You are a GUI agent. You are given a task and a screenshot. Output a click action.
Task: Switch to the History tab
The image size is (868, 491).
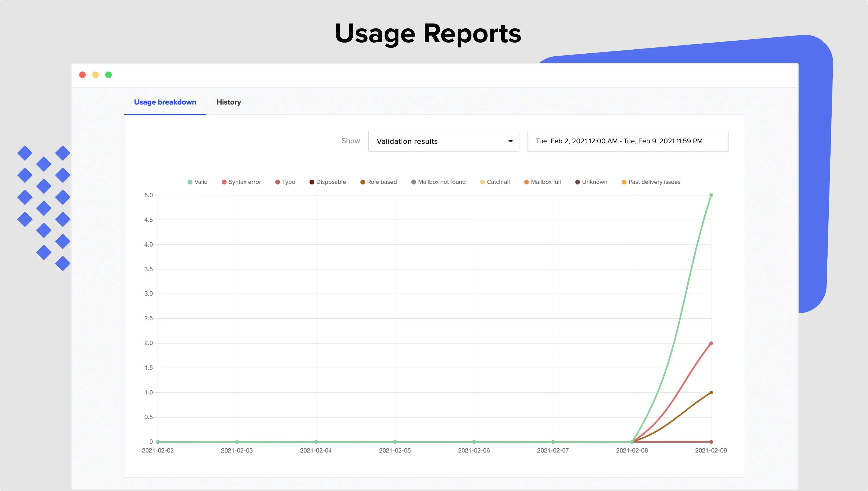tap(228, 102)
